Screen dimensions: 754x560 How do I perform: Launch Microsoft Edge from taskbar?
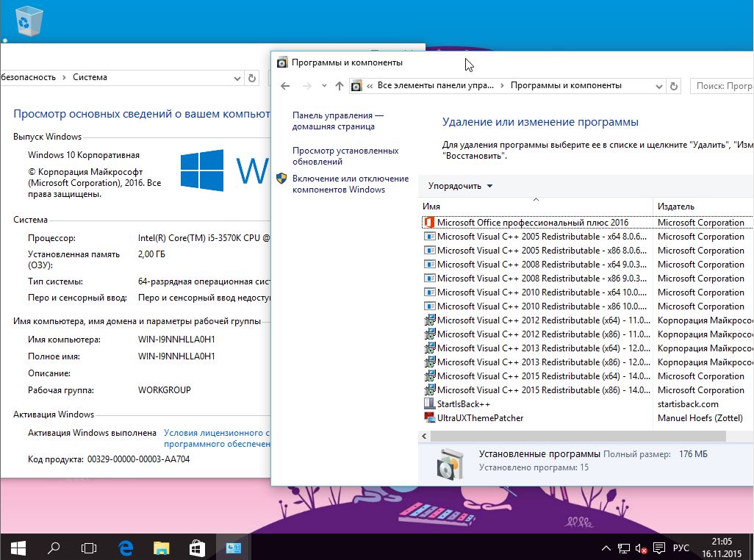(126, 548)
